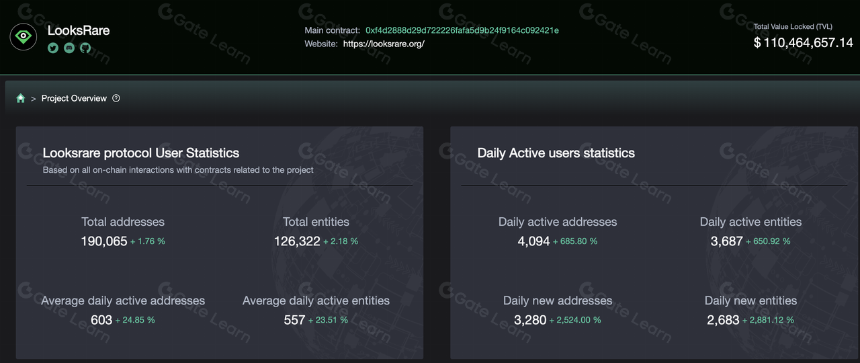Click the Daily new entities label

tap(751, 300)
